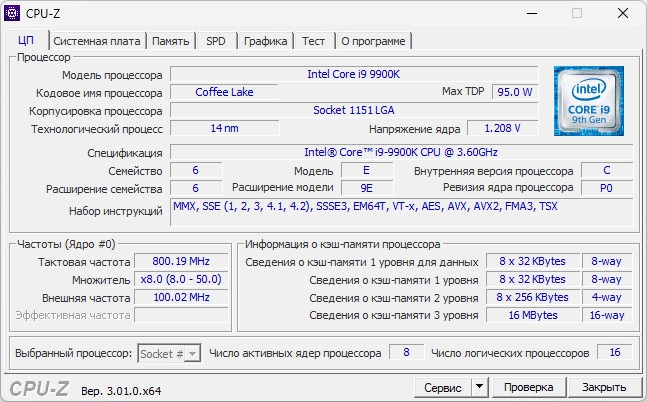The width and height of the screenshot is (647, 402).
Task: Click the multiplier value x8.0 (8.0 - 50.0)
Action: (181, 279)
